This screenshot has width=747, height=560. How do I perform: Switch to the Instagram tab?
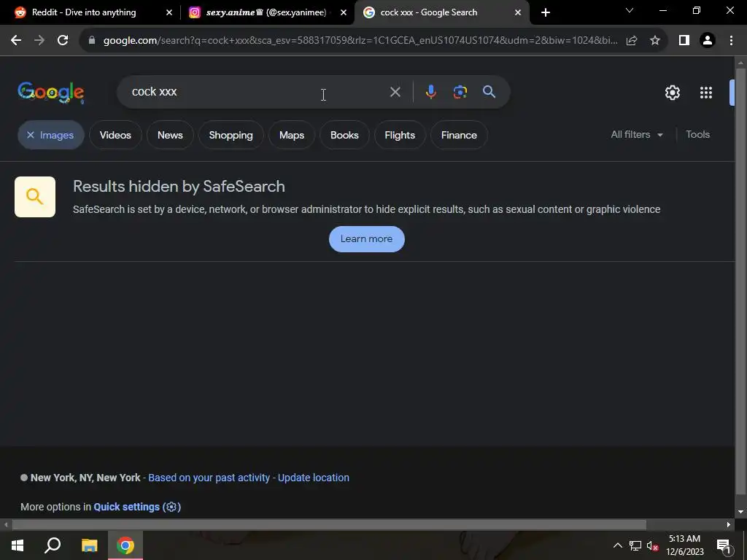click(x=266, y=12)
